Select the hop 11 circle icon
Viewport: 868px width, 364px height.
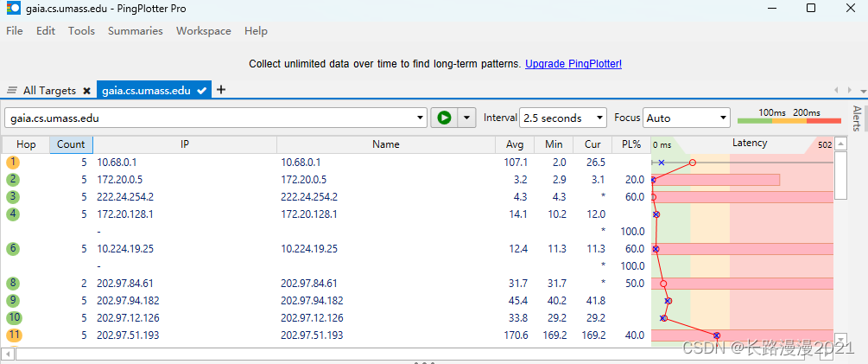(14, 335)
